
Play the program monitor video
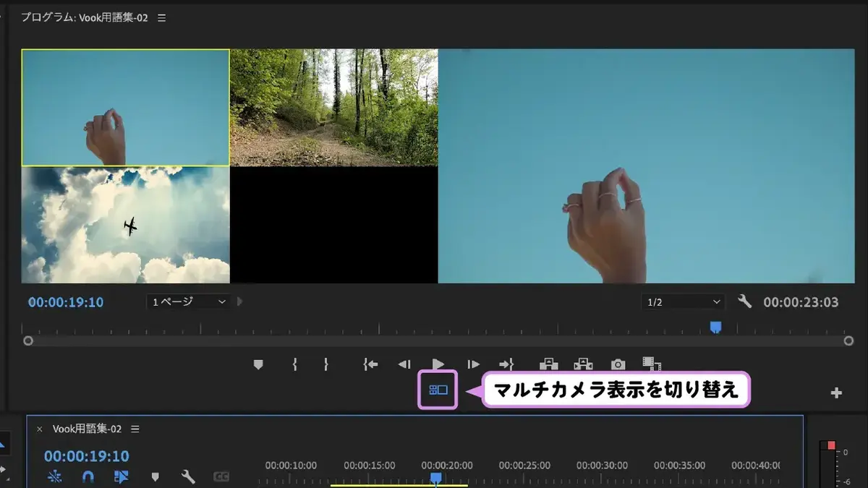point(438,364)
